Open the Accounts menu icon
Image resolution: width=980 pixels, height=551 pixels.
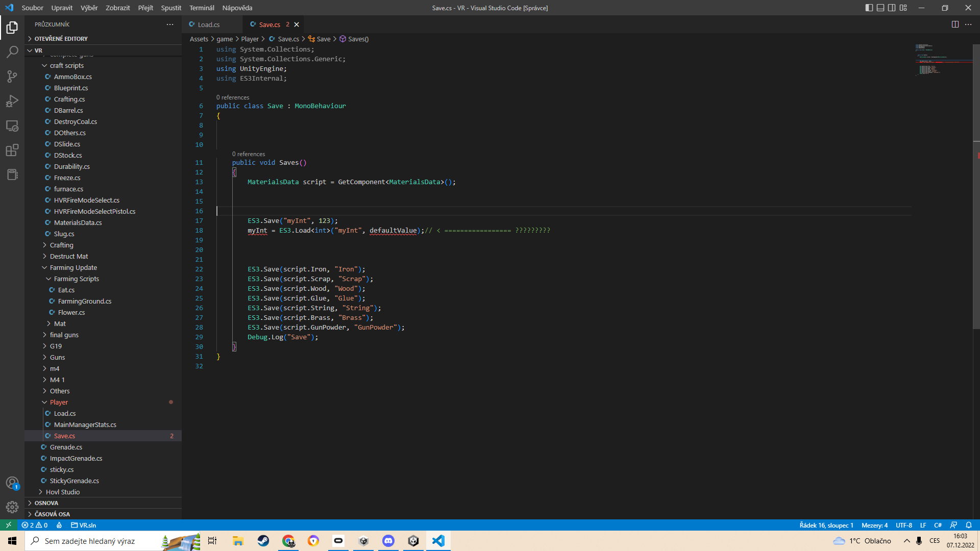(12, 483)
